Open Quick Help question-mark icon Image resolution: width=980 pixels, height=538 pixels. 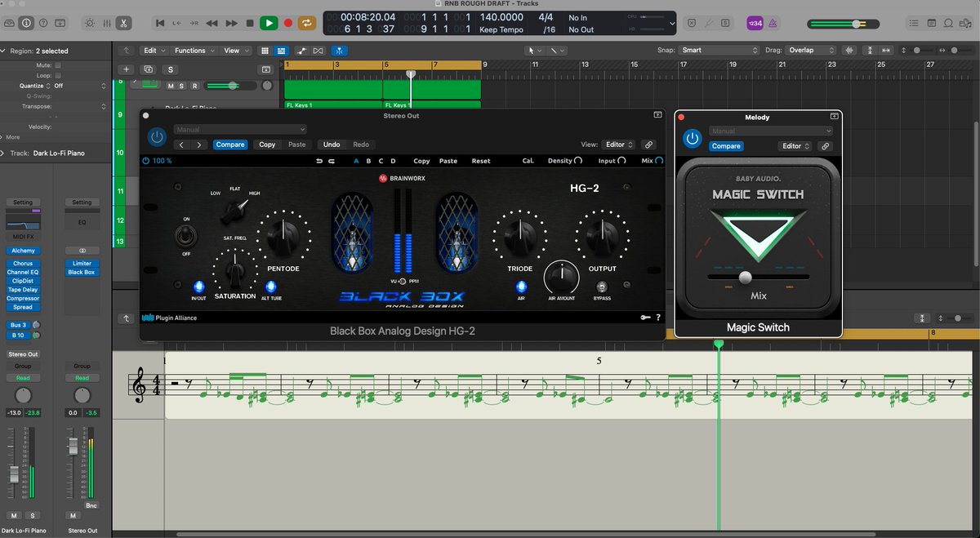pos(45,23)
